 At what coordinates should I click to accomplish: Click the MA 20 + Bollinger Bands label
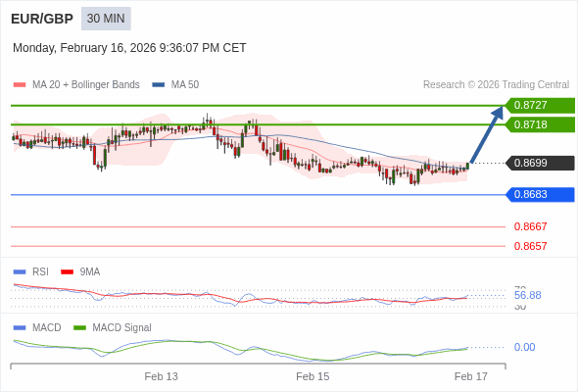(x=86, y=85)
